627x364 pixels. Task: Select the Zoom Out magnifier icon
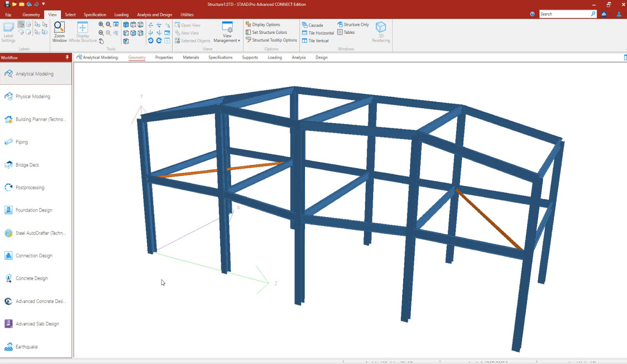[x=101, y=32]
